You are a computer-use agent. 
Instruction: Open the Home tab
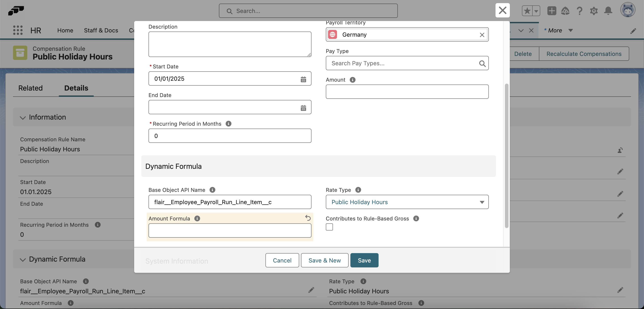(65, 30)
